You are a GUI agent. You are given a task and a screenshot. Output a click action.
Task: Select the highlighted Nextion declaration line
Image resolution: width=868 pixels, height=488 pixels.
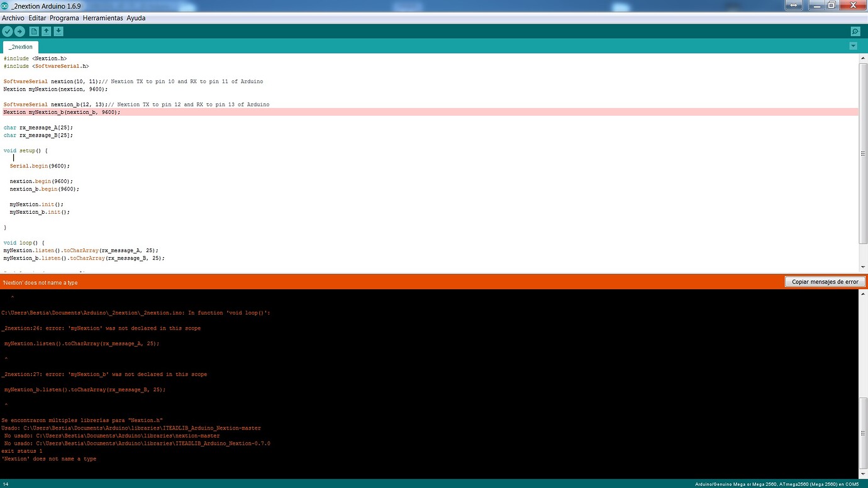coord(62,112)
